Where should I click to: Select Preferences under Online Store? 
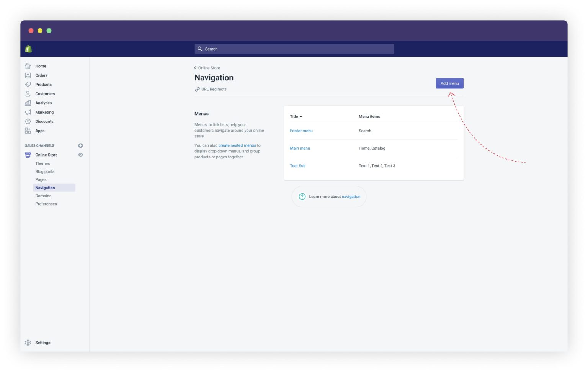(46, 204)
